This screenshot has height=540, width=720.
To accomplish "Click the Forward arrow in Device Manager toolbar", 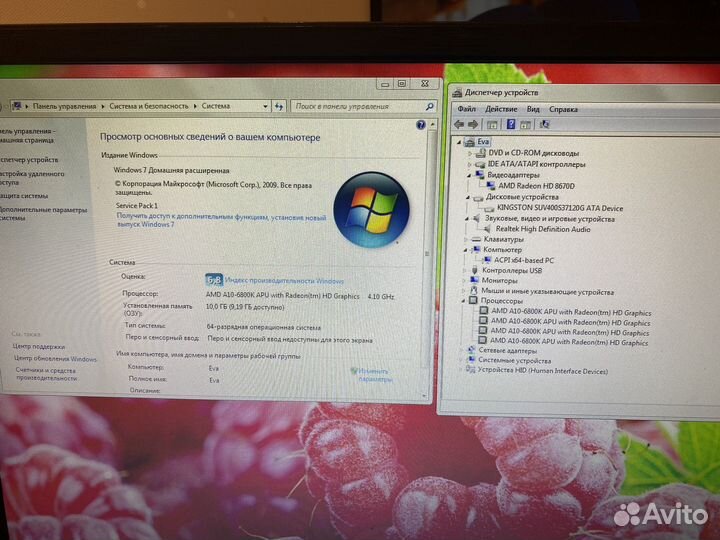I will point(471,125).
